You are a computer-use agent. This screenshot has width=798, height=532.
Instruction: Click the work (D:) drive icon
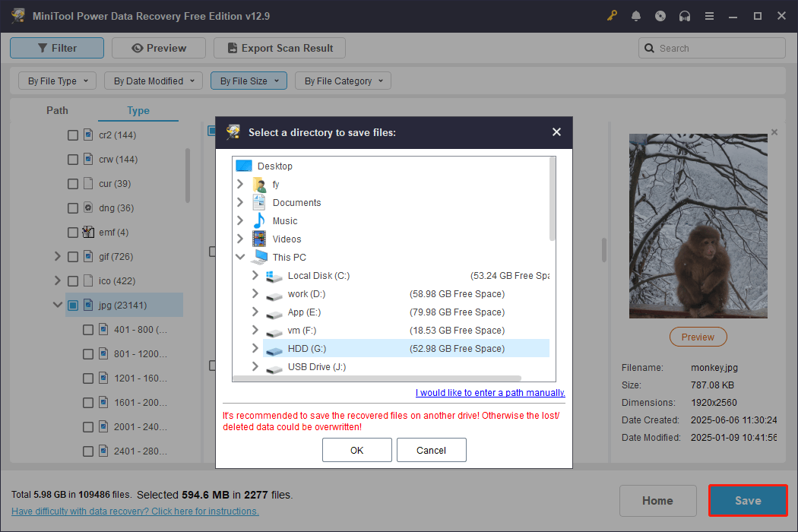pos(274,295)
